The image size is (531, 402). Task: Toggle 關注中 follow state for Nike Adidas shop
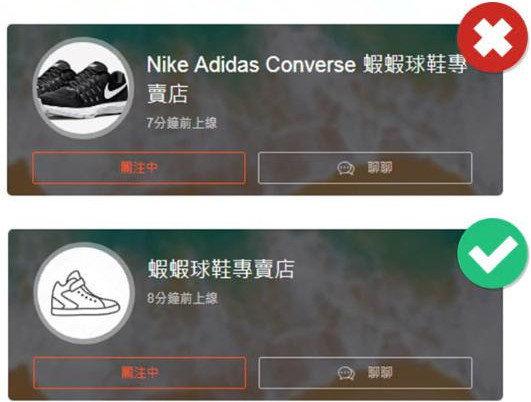(x=139, y=168)
